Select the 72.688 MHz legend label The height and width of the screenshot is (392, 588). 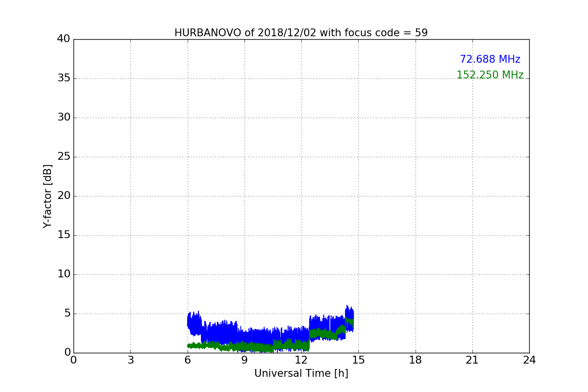tap(490, 59)
